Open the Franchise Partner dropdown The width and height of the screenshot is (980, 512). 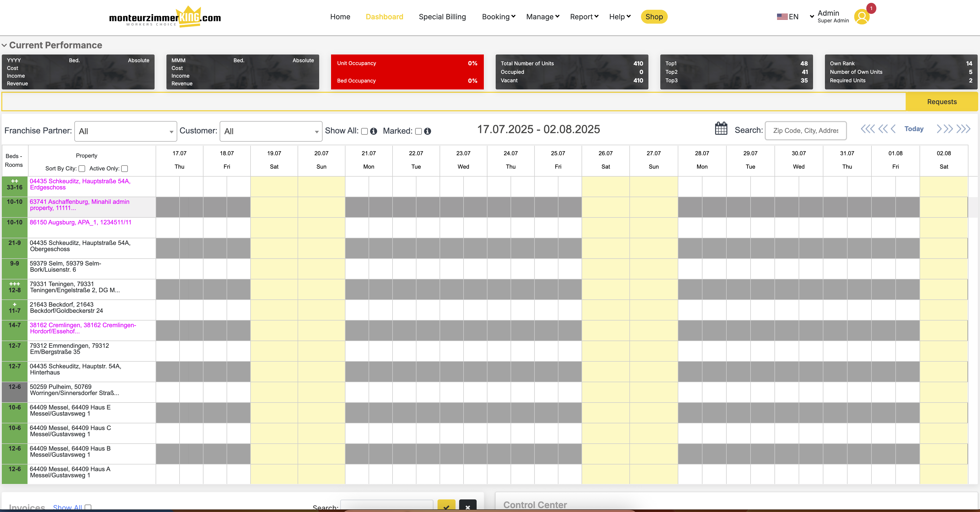point(126,131)
